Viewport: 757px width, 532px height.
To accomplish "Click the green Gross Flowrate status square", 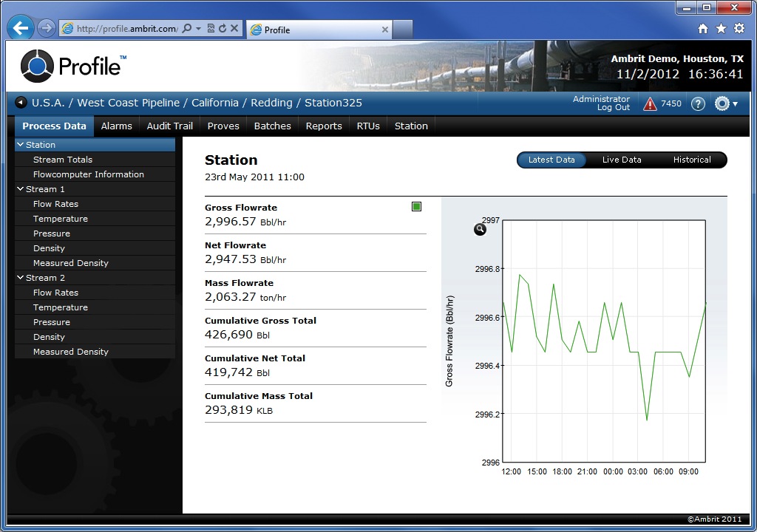I will [x=416, y=207].
